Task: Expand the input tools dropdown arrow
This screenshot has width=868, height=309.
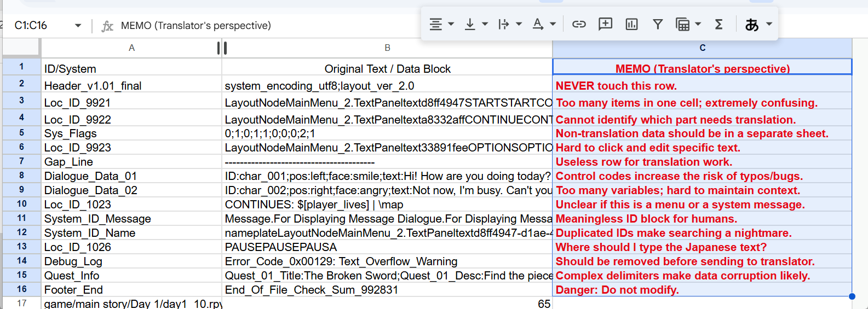Action: (x=769, y=24)
